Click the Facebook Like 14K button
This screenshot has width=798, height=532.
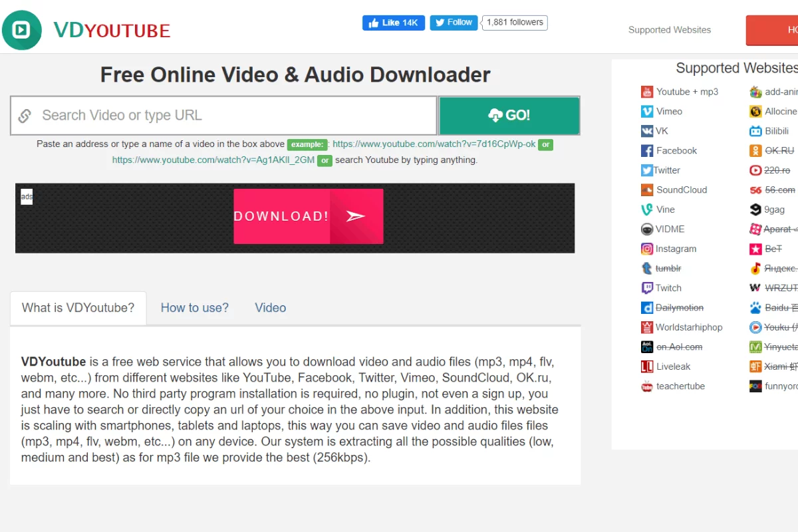click(x=394, y=23)
